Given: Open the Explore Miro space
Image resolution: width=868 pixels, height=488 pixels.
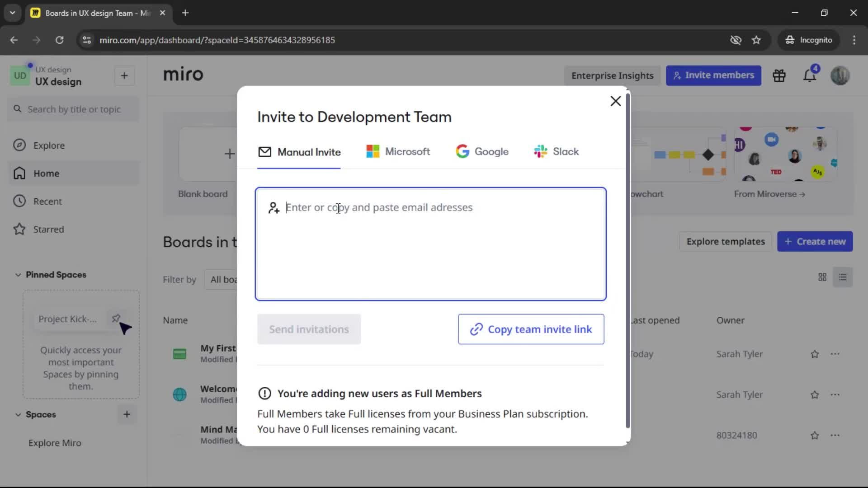Looking at the screenshot, I should [55, 443].
